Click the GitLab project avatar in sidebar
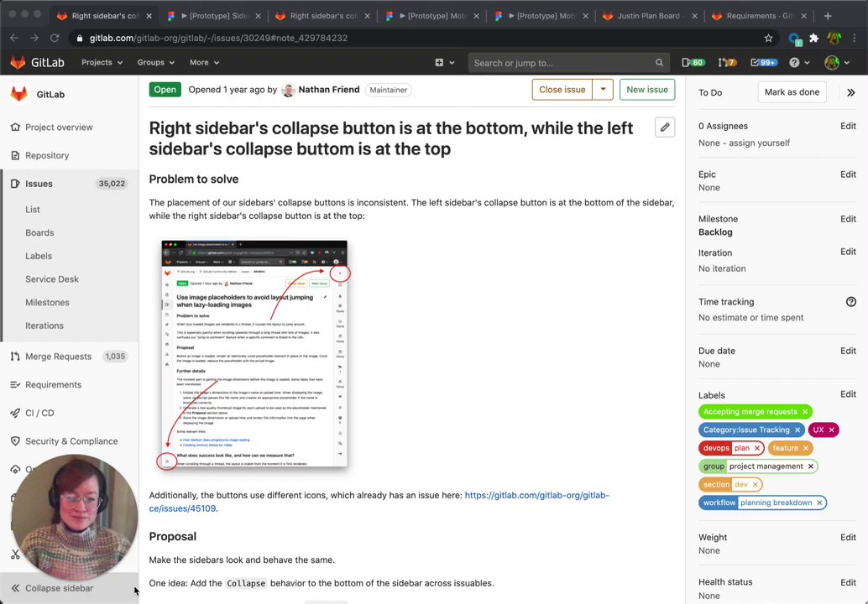 18,94
